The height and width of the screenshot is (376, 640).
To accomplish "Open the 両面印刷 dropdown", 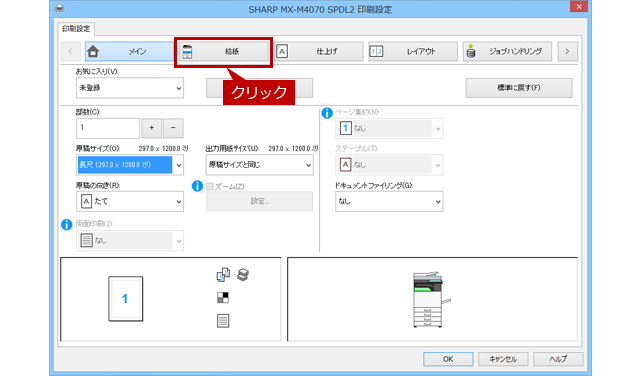I will tap(130, 240).
